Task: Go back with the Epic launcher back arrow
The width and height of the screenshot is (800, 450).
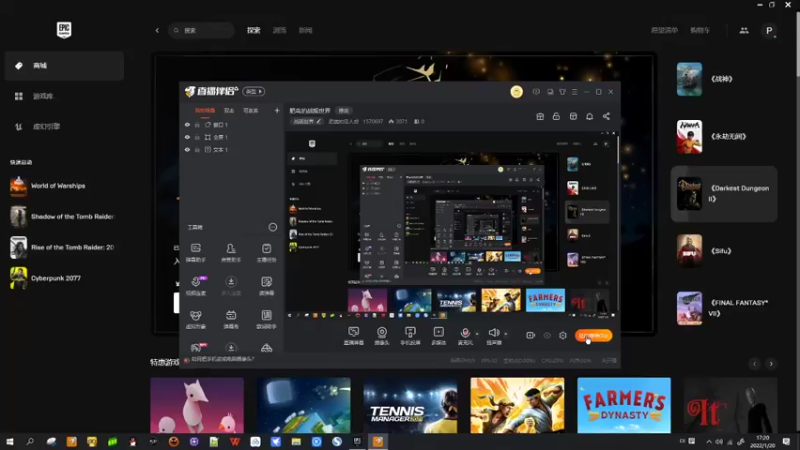Action: (x=157, y=30)
